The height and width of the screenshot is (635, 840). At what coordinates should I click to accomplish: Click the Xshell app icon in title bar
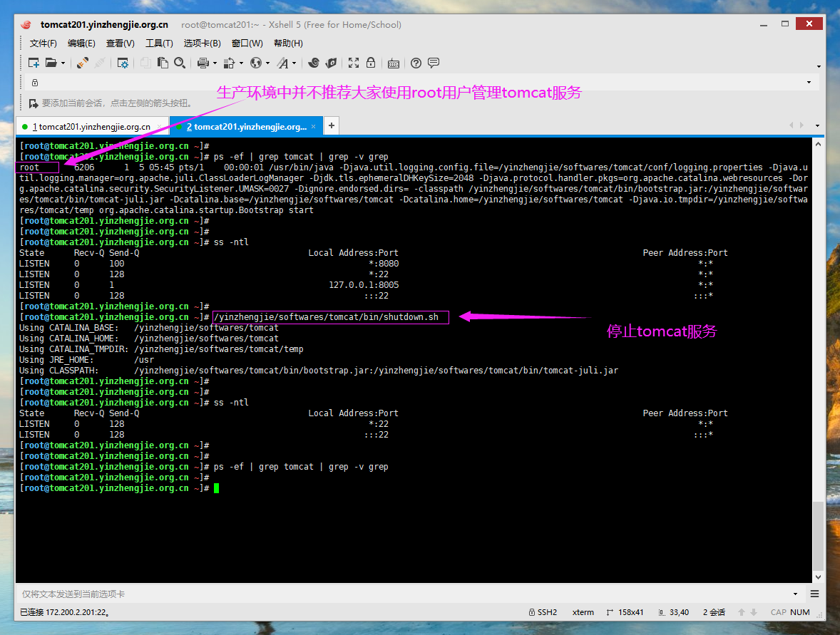[26, 25]
